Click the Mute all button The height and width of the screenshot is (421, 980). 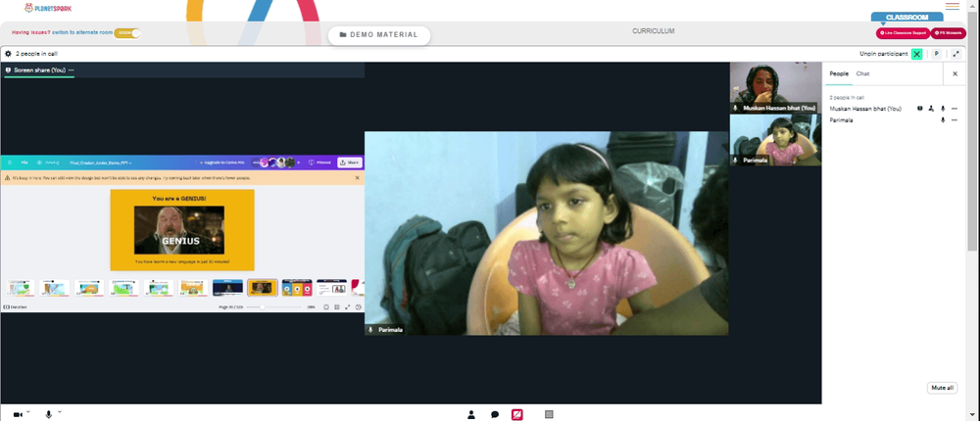(x=942, y=388)
